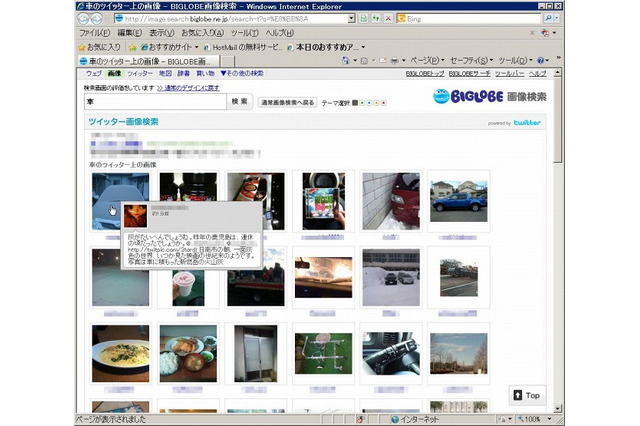This screenshot has height=426, width=640.
Task: Click the 検索 search button
Action: pos(240,101)
